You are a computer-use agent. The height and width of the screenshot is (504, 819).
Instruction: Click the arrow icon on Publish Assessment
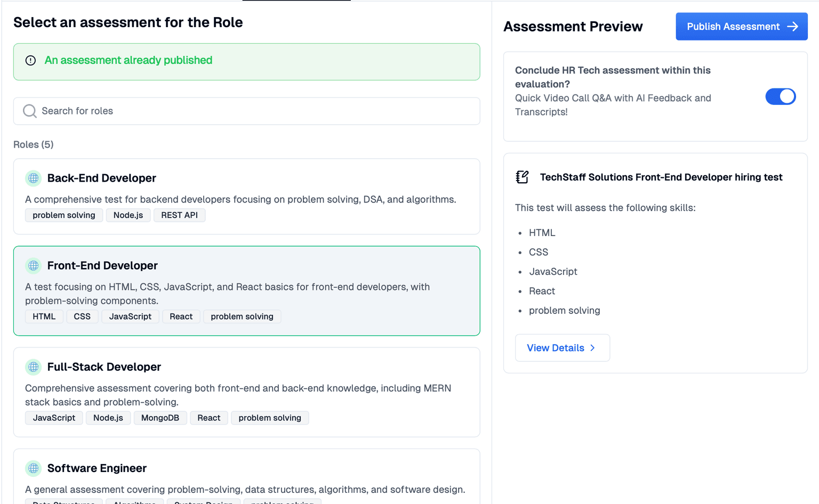click(x=793, y=27)
